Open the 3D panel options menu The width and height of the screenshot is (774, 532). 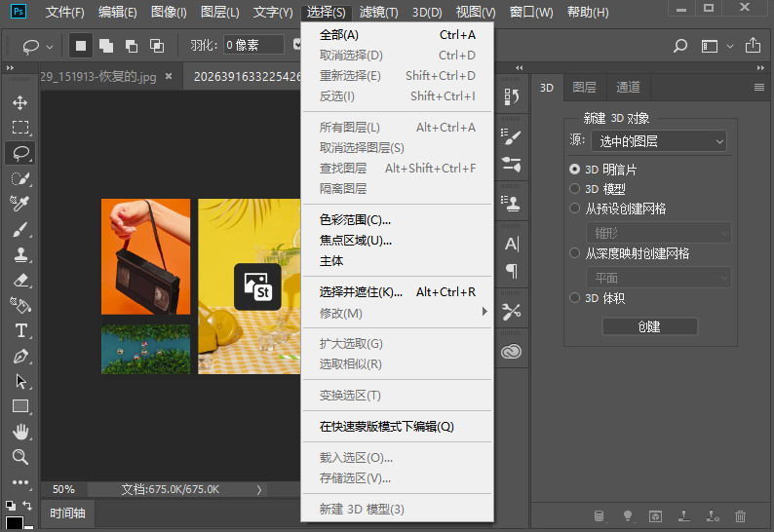[759, 88]
